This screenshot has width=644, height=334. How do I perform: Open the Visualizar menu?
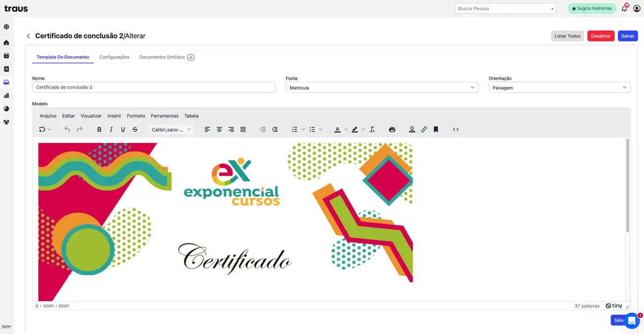point(91,116)
